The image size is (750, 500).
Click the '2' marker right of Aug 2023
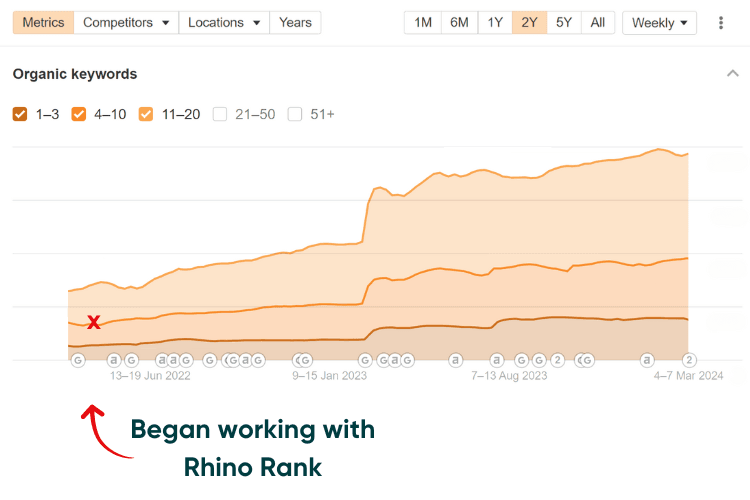(558, 360)
